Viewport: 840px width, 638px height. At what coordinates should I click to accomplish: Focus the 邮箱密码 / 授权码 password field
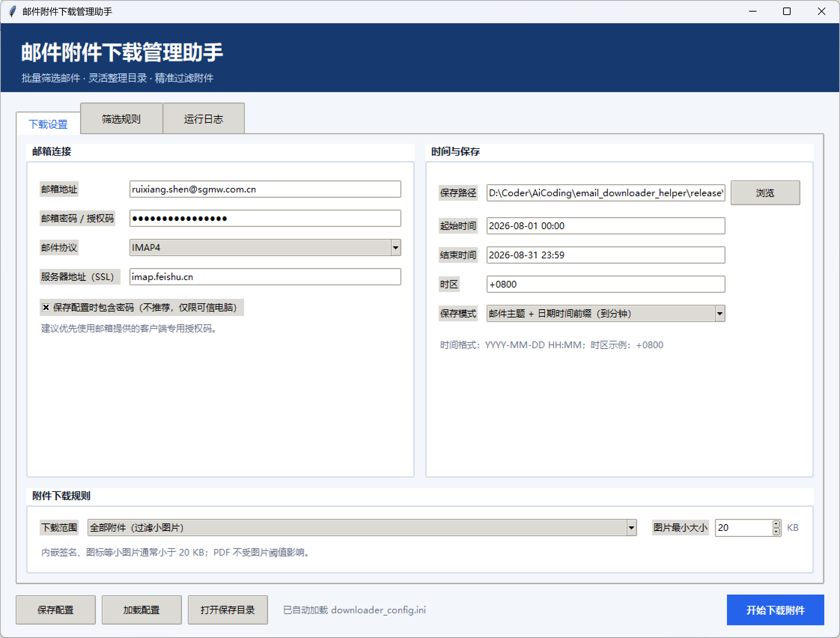pyautogui.click(x=265, y=218)
